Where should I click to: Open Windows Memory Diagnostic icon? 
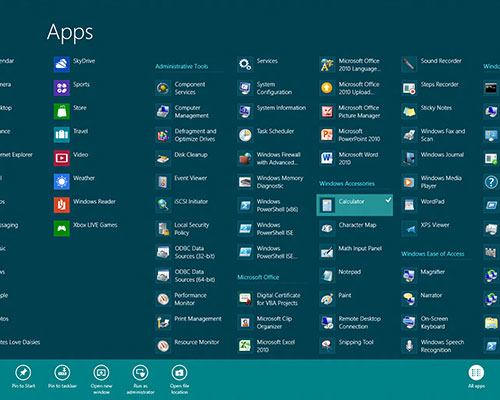point(245,182)
